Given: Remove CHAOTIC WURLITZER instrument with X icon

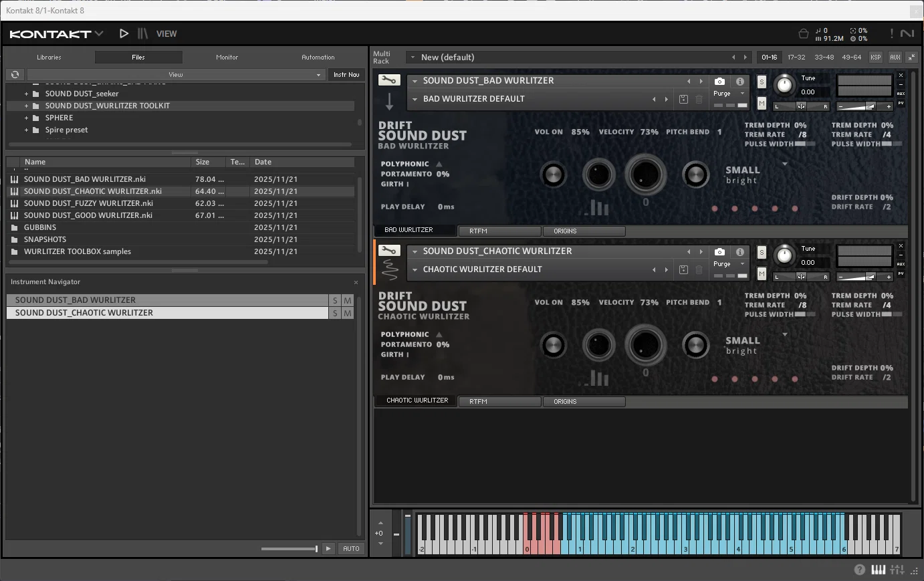Looking at the screenshot, I should [901, 245].
